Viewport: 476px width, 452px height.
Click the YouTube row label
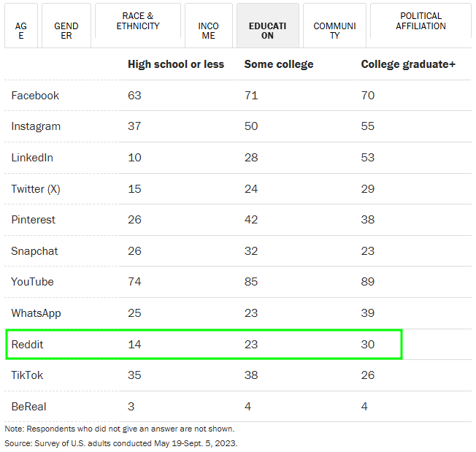[x=32, y=282]
